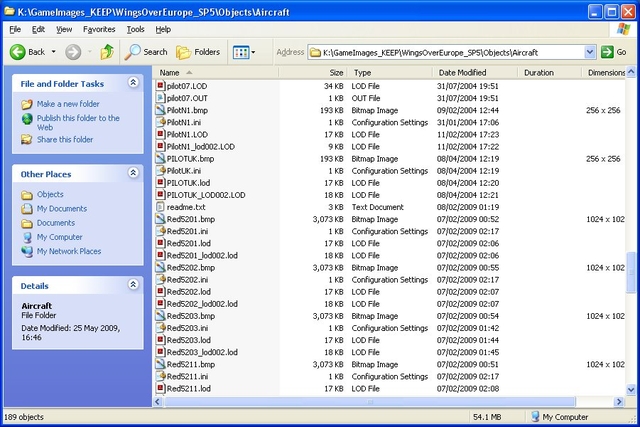640x427 pixels.
Task: Select the Red5202.bmp bitmap icon
Action: tap(160, 267)
